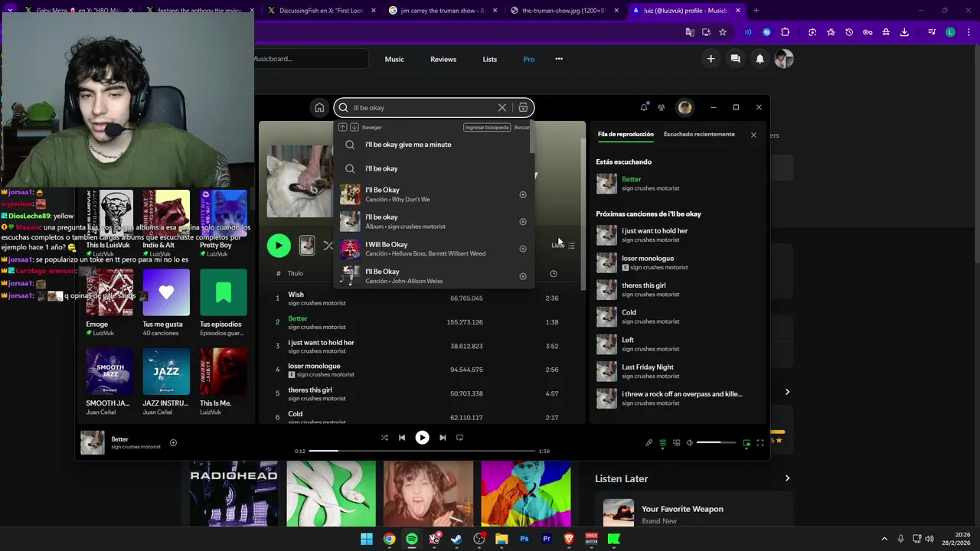
Task: Open Pro in the Musicboard nav bar
Action: (529, 59)
